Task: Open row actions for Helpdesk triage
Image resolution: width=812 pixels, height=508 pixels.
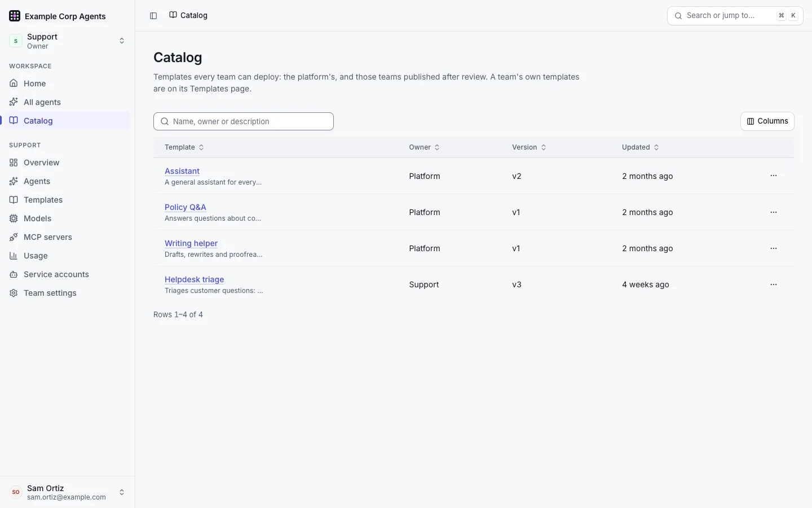Action: (x=774, y=284)
